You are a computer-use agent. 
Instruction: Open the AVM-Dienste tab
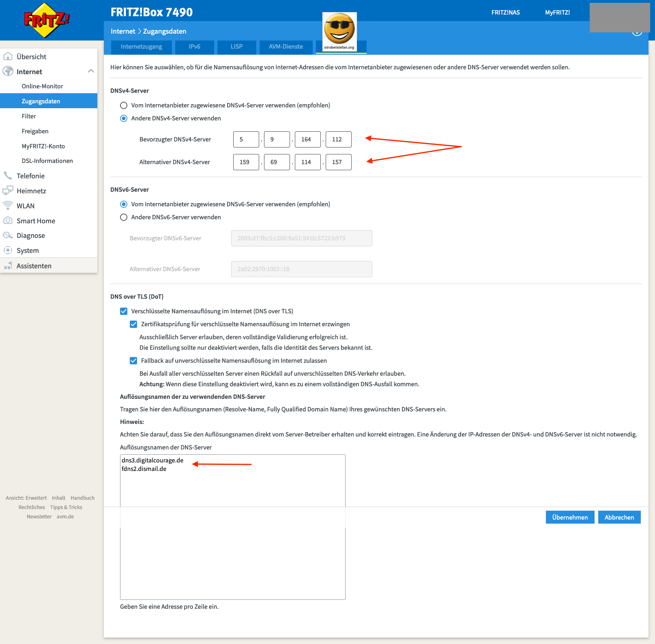[286, 47]
